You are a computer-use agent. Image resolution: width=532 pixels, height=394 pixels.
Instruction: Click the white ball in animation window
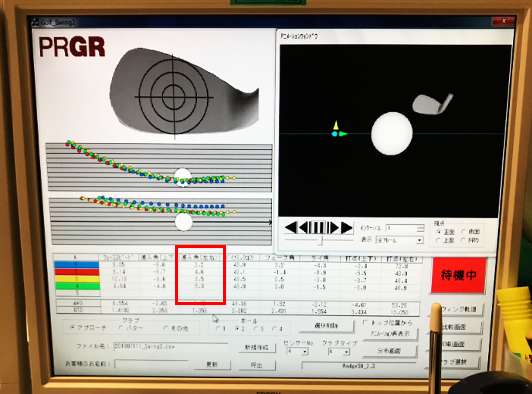392,134
